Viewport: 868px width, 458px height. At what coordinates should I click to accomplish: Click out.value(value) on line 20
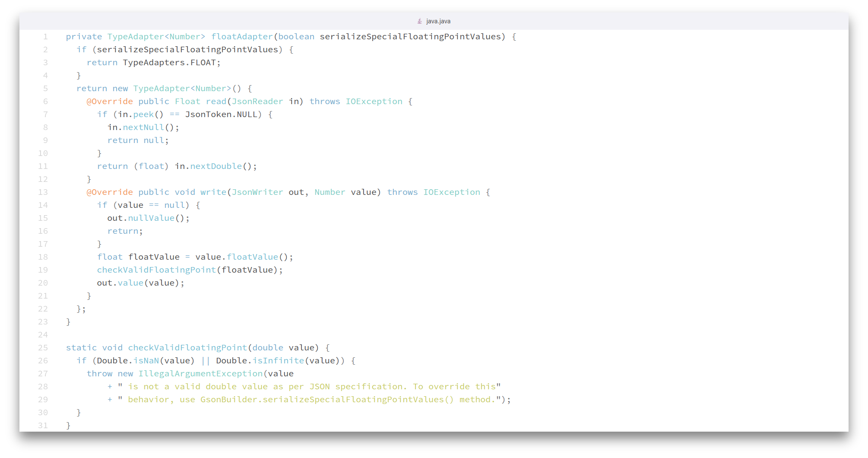(x=138, y=283)
